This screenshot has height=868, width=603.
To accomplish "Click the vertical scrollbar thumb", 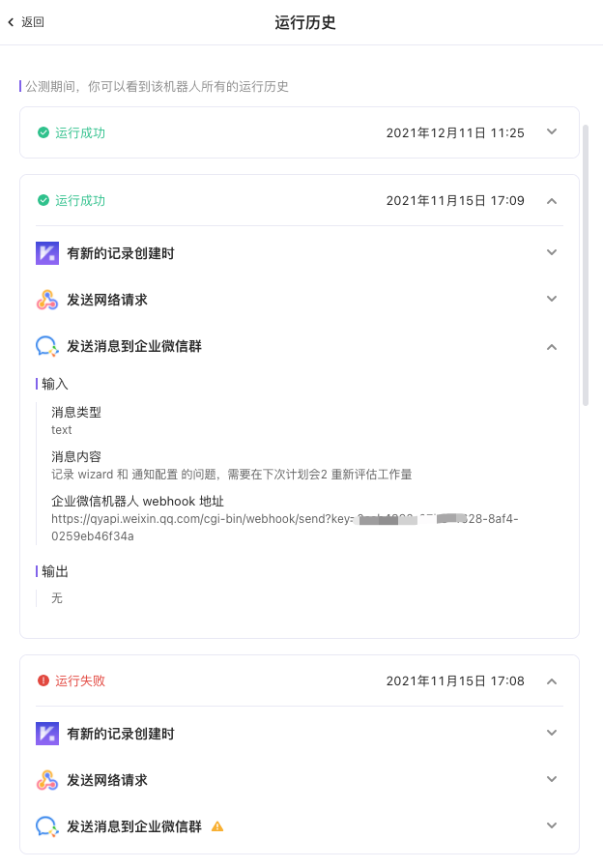I will (586, 266).
